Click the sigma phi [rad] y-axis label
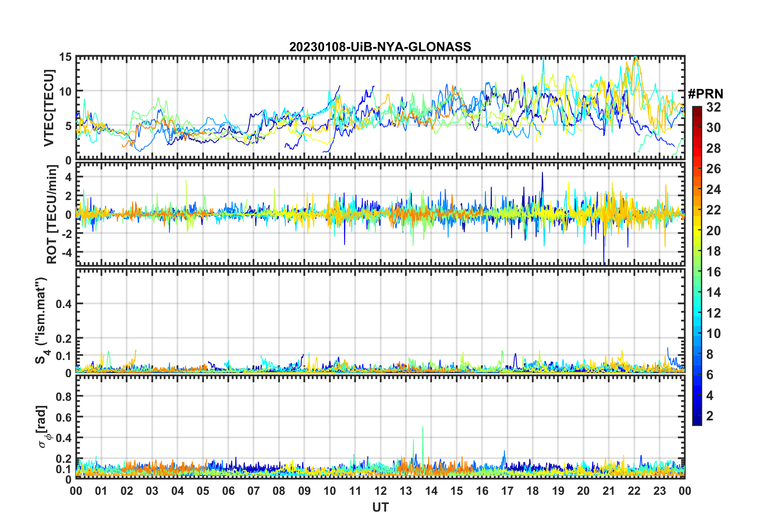 (43, 427)
